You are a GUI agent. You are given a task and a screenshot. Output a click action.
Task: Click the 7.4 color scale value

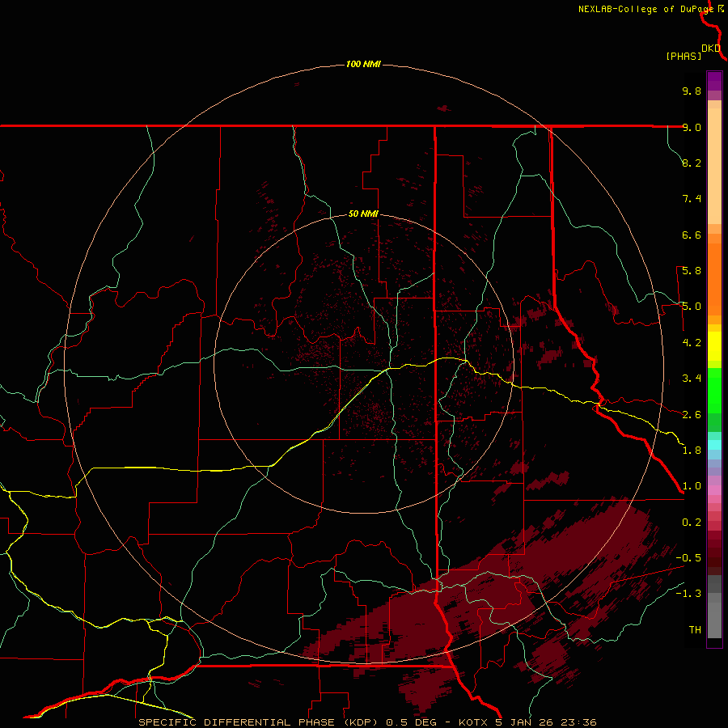click(x=692, y=199)
